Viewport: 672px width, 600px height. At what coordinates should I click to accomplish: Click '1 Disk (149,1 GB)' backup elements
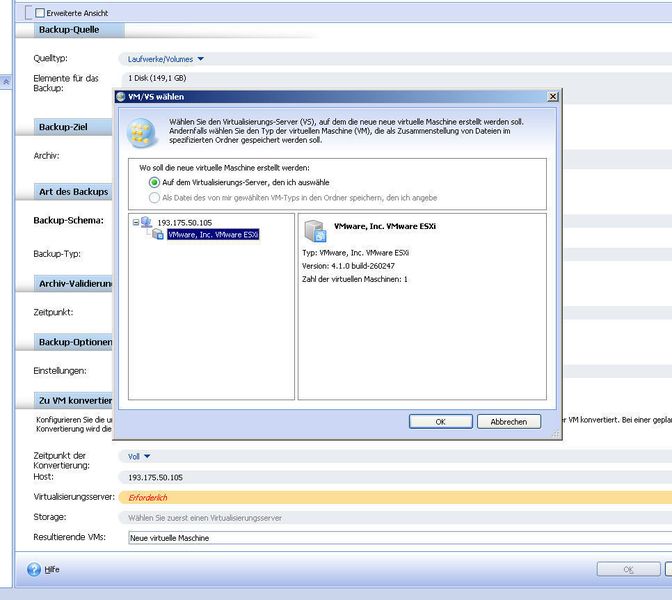[157, 78]
